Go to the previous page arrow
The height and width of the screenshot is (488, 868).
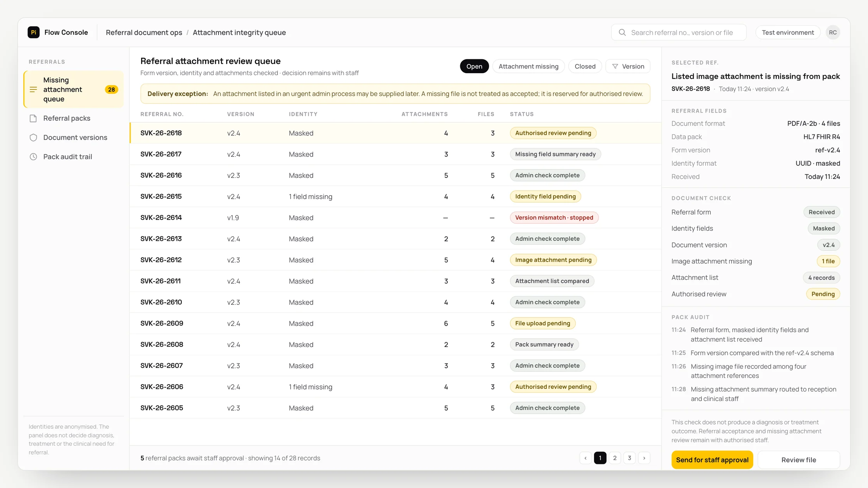(x=586, y=458)
